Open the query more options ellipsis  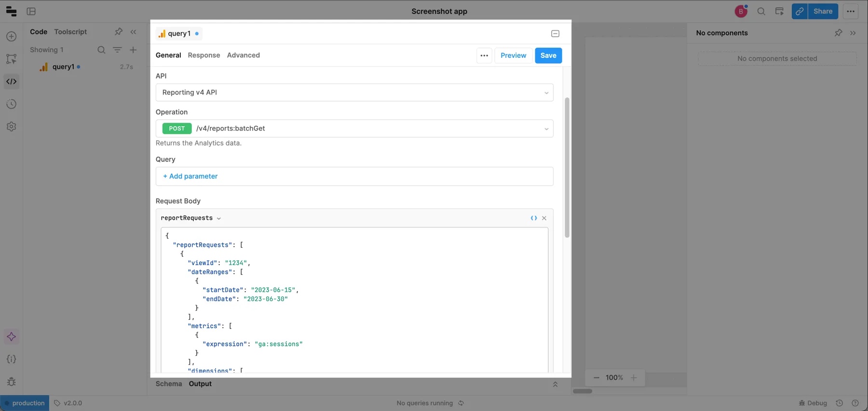pyautogui.click(x=484, y=55)
